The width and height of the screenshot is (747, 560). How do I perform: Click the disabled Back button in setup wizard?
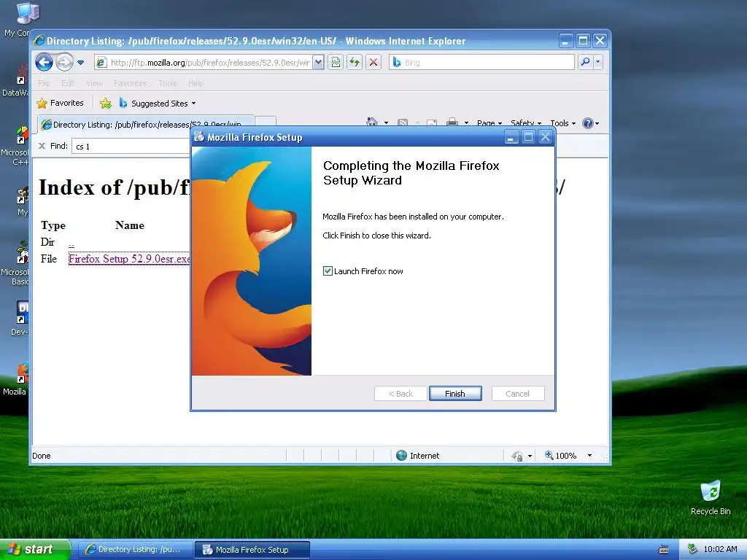click(400, 393)
